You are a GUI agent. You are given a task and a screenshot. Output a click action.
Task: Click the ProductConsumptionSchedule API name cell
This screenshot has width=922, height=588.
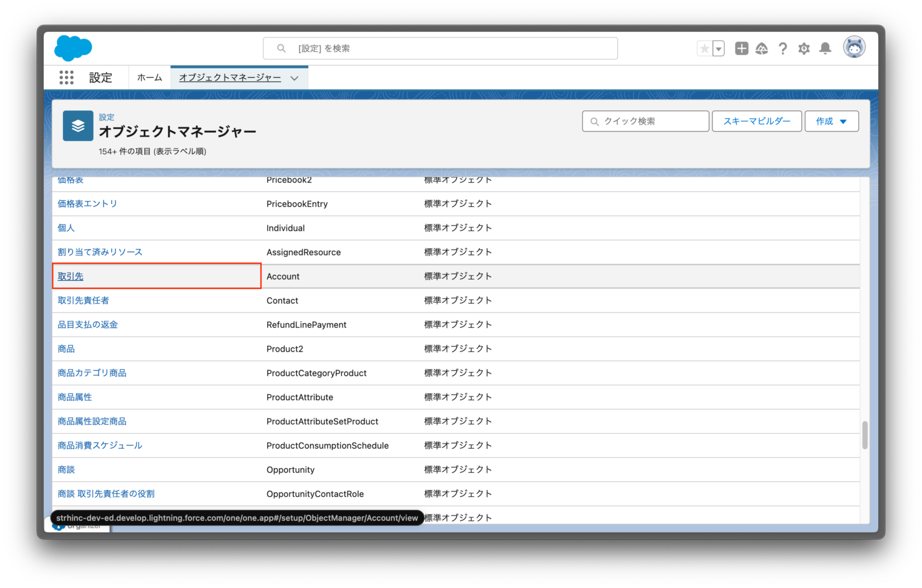coord(328,445)
